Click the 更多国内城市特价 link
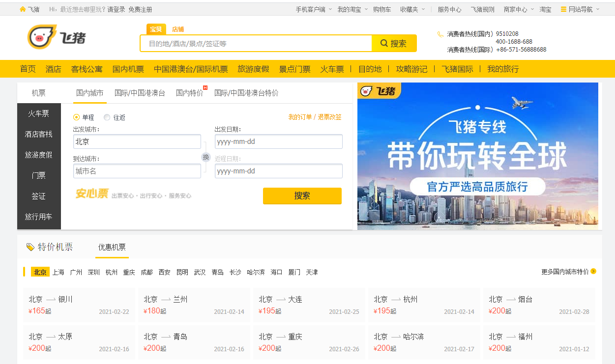 click(x=565, y=272)
